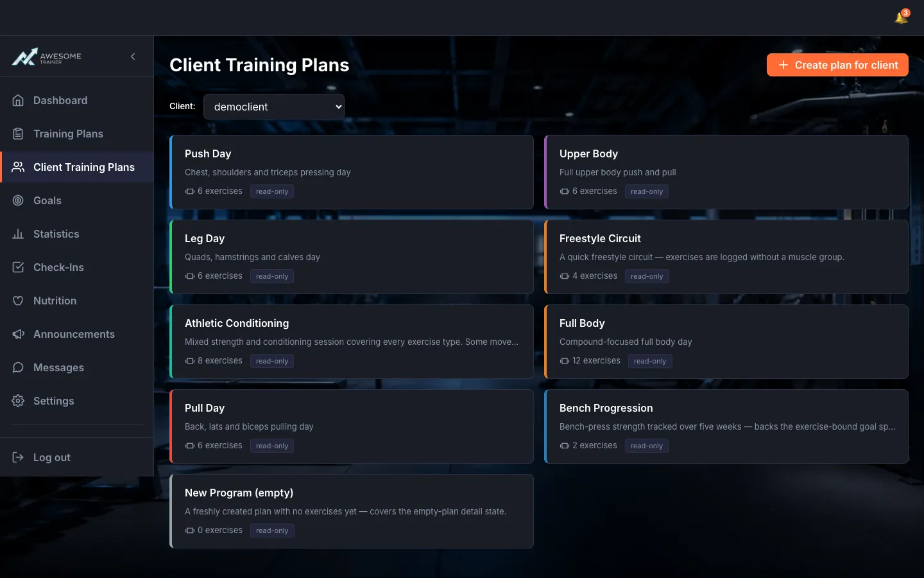This screenshot has width=924, height=578.
Task: Click the Announcements megaphone icon
Action: click(18, 334)
